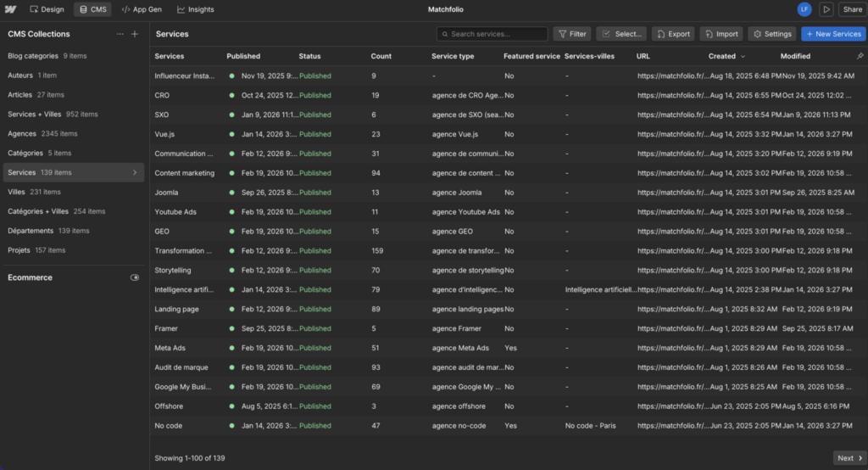The height and width of the screenshot is (470, 868).
Task: Focus the Search services field
Action: 492,34
